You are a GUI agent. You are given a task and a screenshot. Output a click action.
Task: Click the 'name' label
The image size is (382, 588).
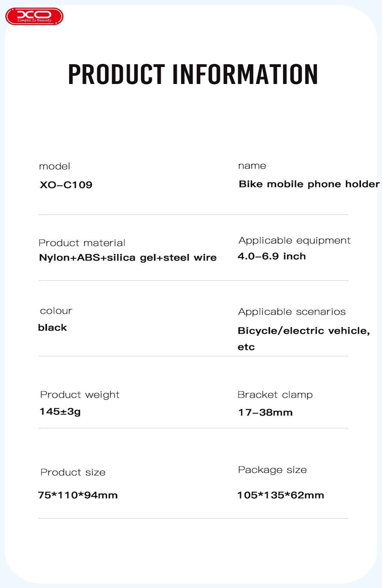pos(252,166)
